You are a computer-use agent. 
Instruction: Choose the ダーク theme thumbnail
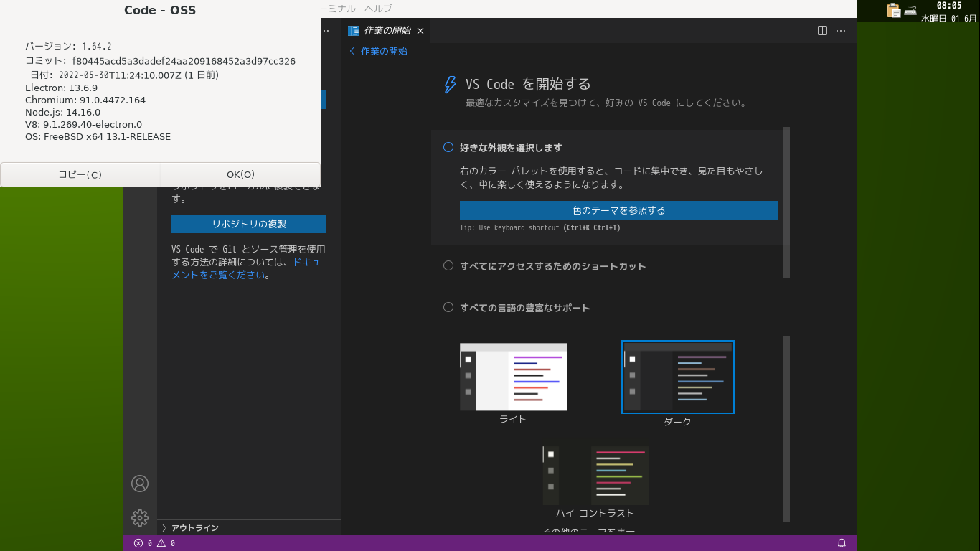pos(678,377)
